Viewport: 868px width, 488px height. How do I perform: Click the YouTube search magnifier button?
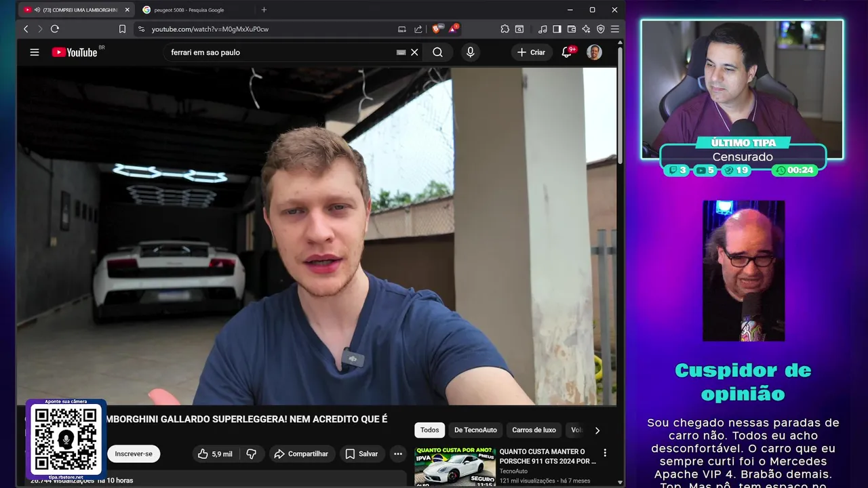(438, 52)
